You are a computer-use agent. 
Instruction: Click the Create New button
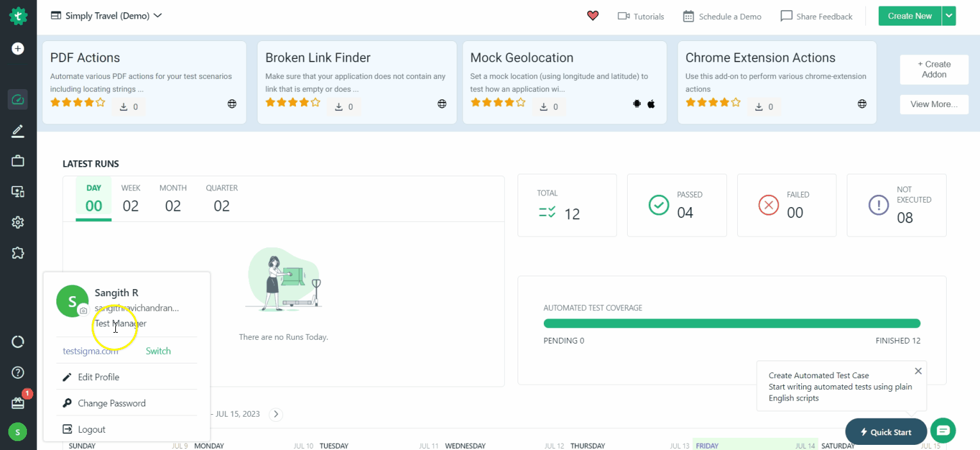tap(910, 16)
